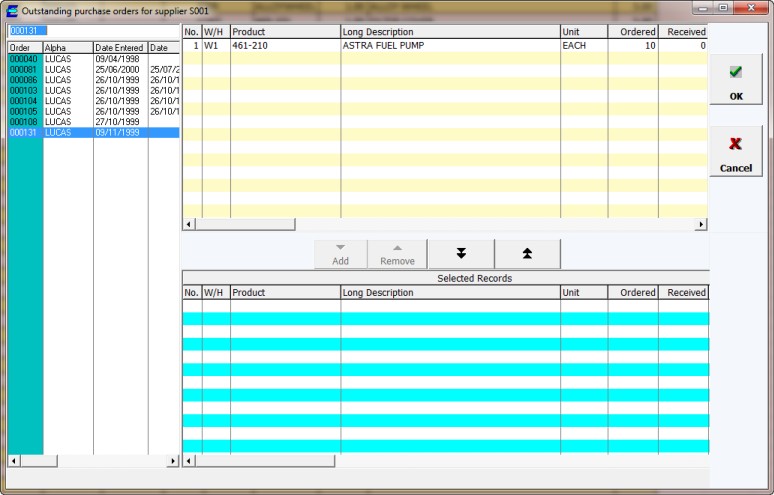Click Unit header in Selected Records grid

coord(584,293)
